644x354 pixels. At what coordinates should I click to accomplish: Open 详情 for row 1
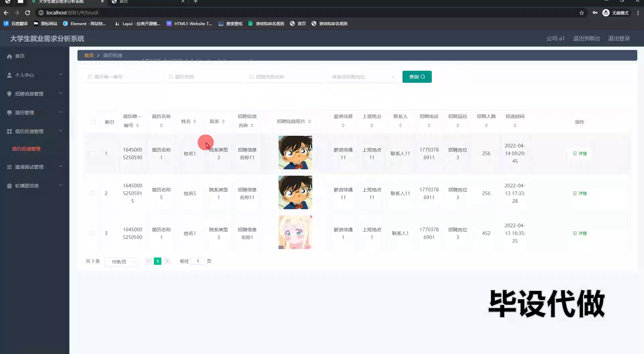[580, 154]
